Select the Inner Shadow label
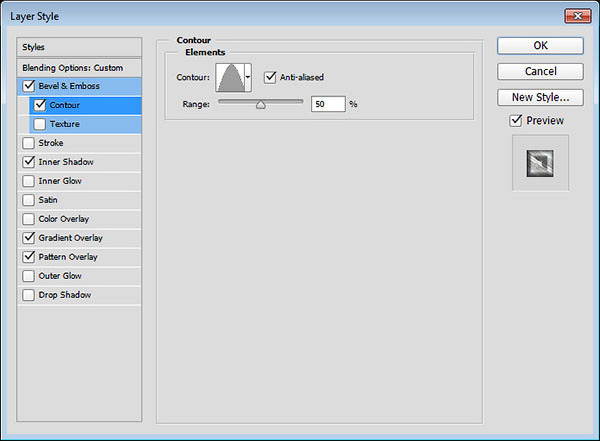The image size is (600, 441). point(66,162)
